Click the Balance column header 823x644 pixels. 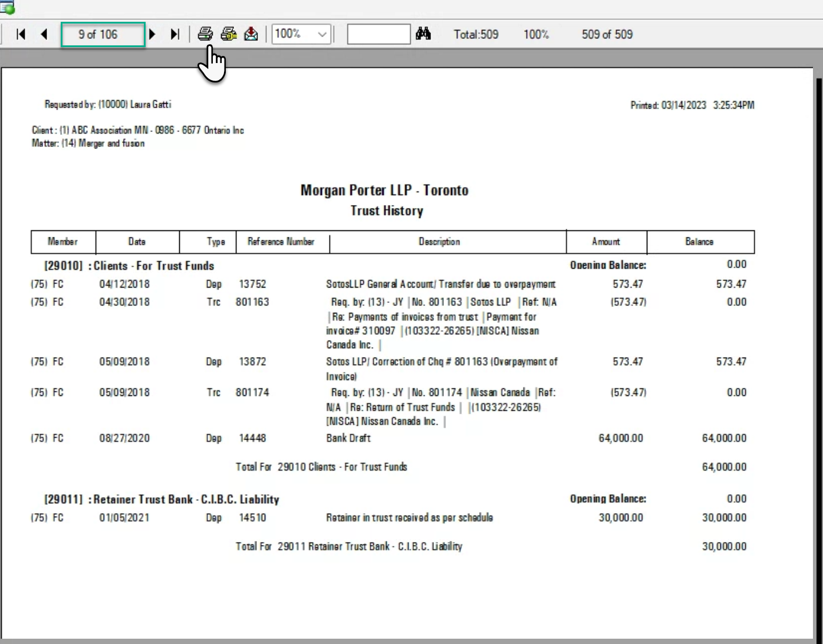699,242
